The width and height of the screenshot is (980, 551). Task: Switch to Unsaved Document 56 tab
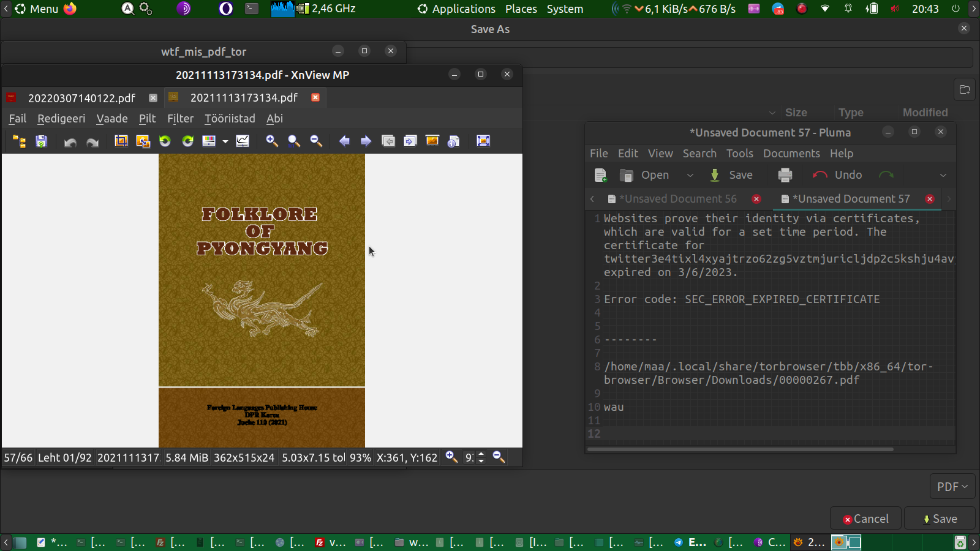point(677,199)
